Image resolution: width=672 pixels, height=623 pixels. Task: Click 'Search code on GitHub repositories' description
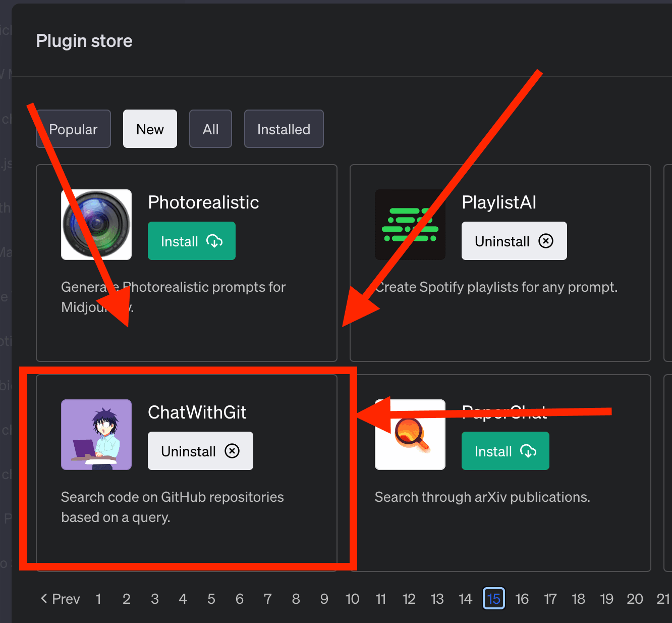click(x=173, y=497)
